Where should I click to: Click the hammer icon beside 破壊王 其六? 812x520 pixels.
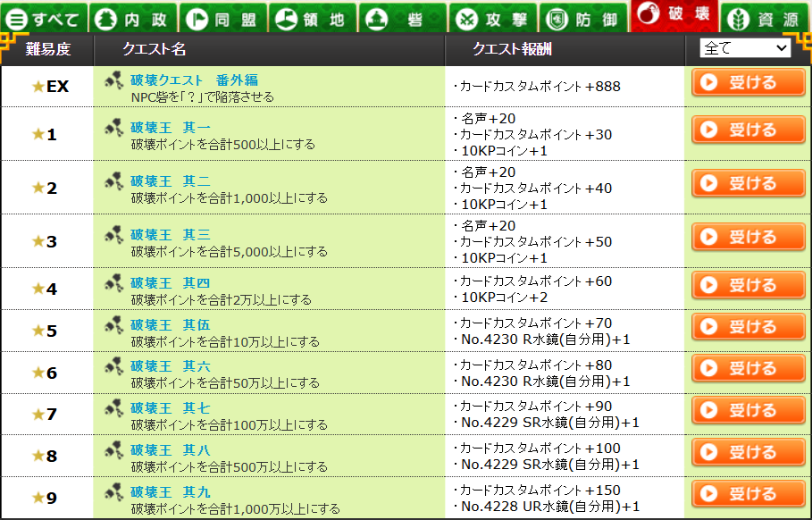pyautogui.click(x=114, y=366)
